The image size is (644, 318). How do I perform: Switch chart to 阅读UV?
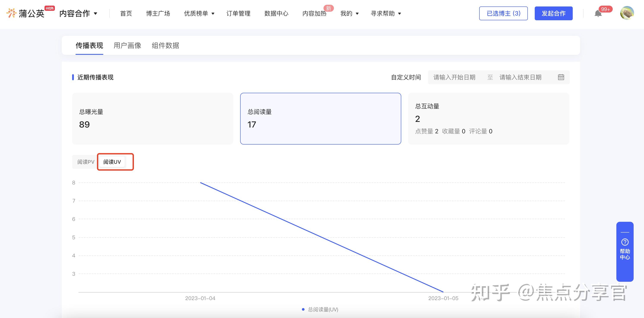coord(112,162)
